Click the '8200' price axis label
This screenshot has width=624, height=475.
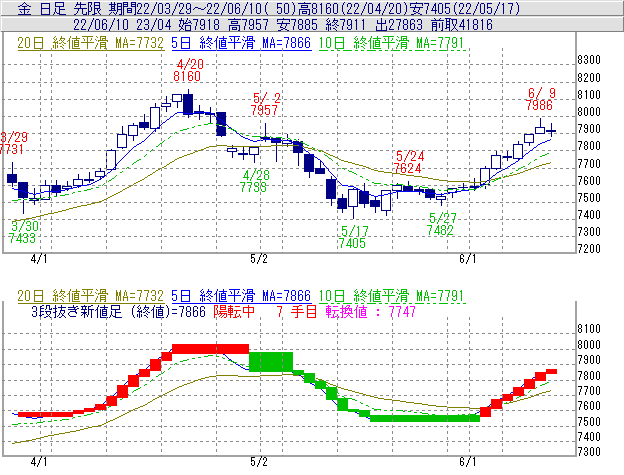[x=589, y=78]
